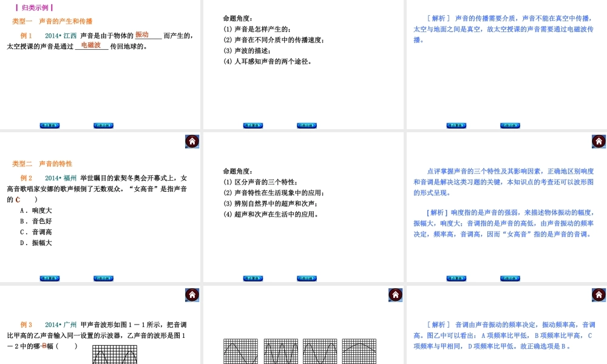Select option C. 音调高
The height and width of the screenshot is (364, 607).
tap(36, 232)
